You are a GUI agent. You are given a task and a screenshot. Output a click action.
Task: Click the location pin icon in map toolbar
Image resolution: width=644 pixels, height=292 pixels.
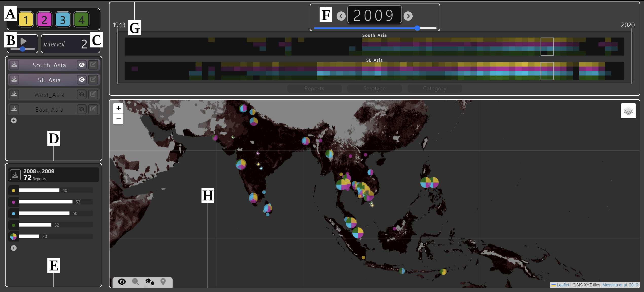[163, 282]
